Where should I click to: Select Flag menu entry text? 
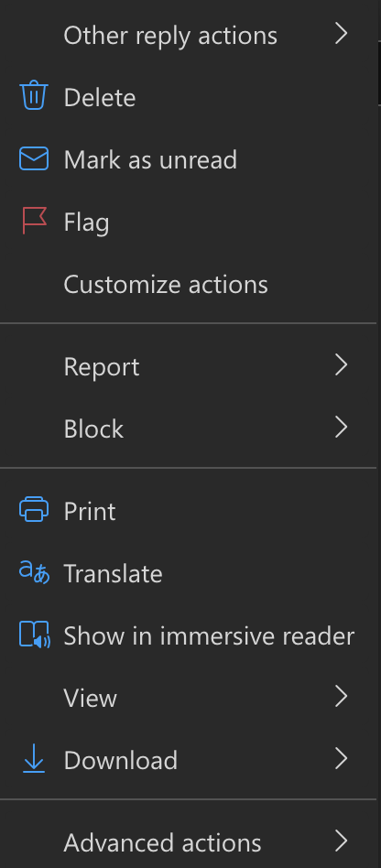click(86, 223)
